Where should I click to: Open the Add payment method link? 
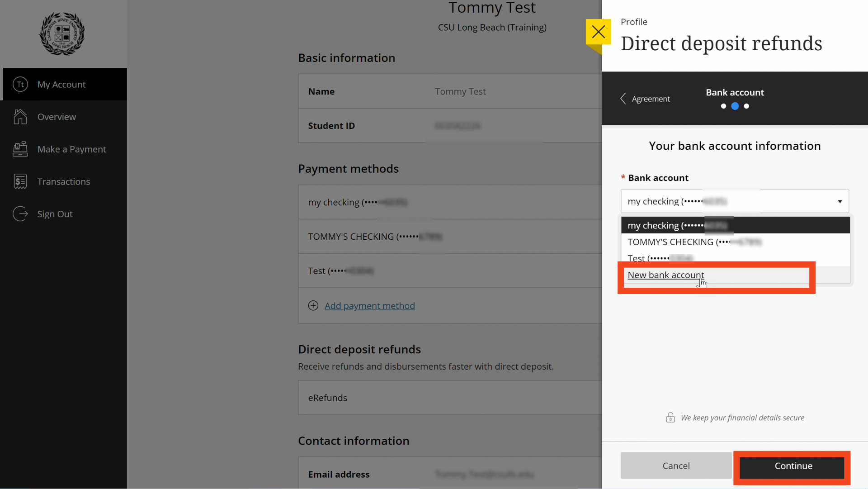click(369, 306)
